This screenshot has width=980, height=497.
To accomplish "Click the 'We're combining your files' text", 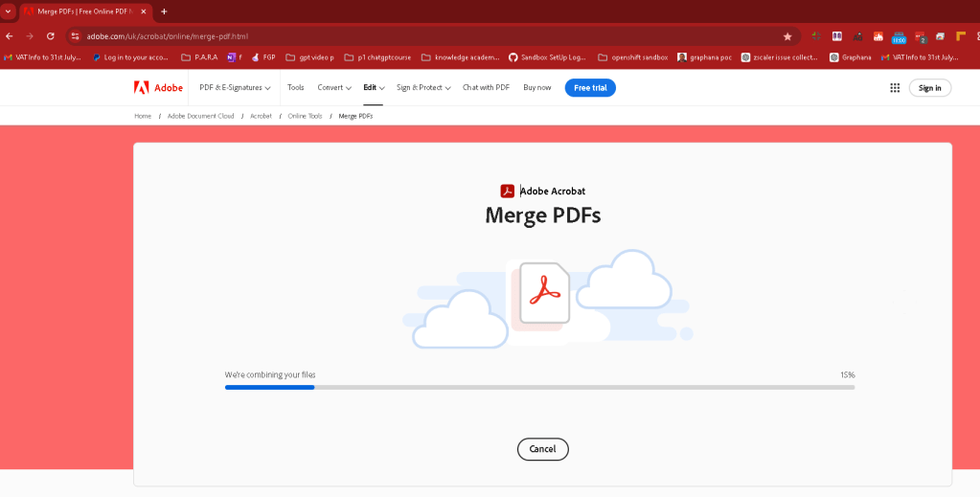I will point(270,375).
